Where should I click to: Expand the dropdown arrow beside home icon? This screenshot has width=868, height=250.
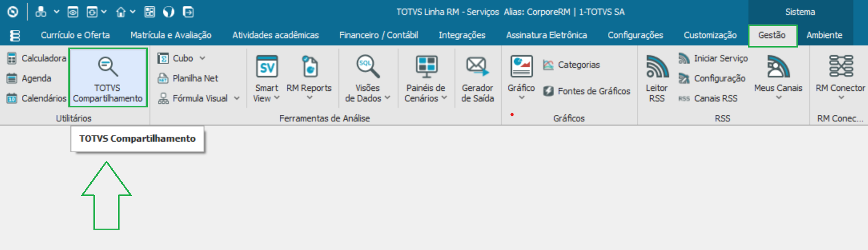point(133,12)
